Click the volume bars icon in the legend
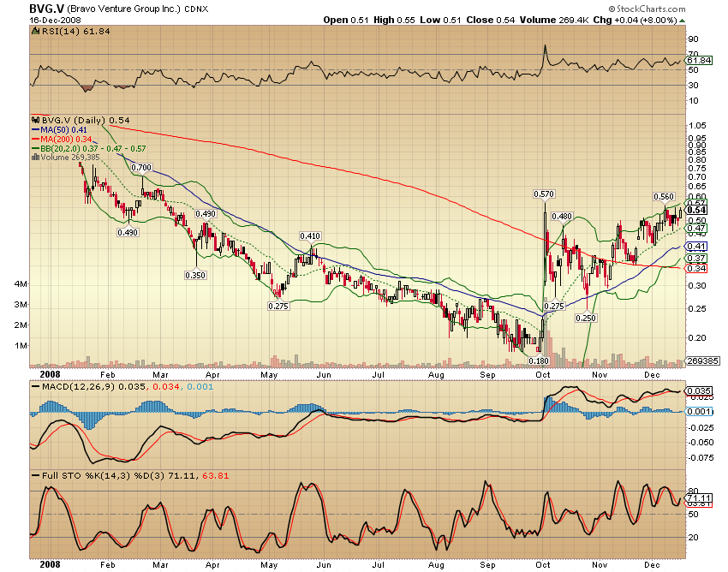The width and height of the screenshot is (728, 572). click(35, 158)
